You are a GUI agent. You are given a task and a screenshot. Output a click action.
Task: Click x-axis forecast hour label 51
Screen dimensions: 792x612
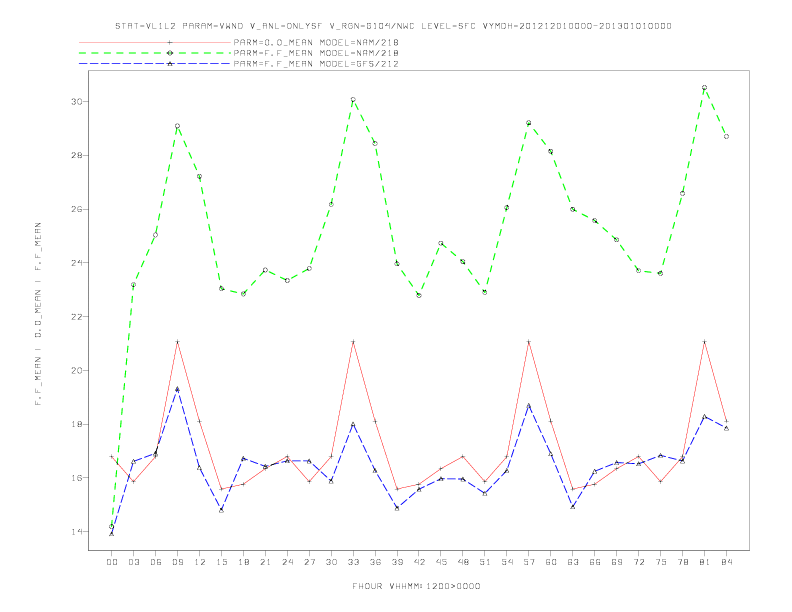(485, 562)
